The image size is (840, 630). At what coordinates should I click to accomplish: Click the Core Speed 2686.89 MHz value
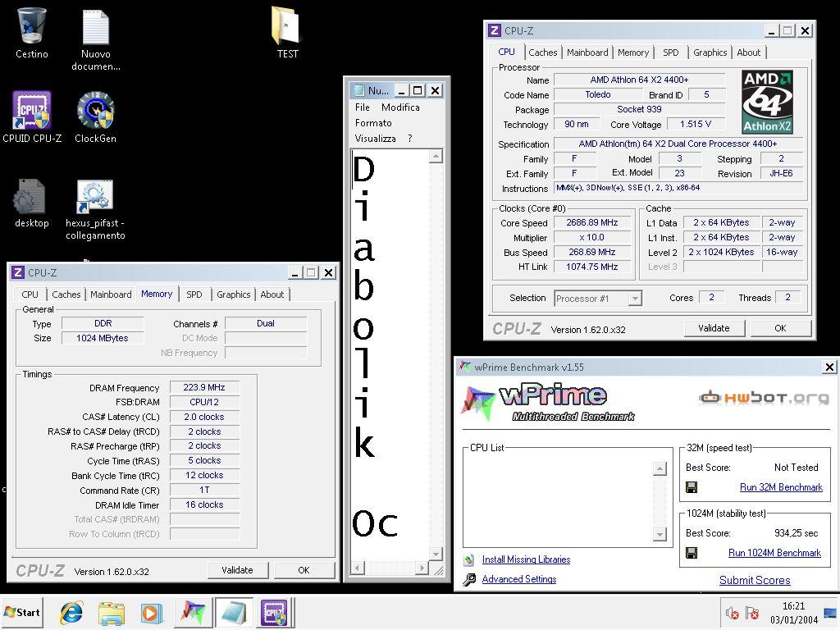click(592, 223)
